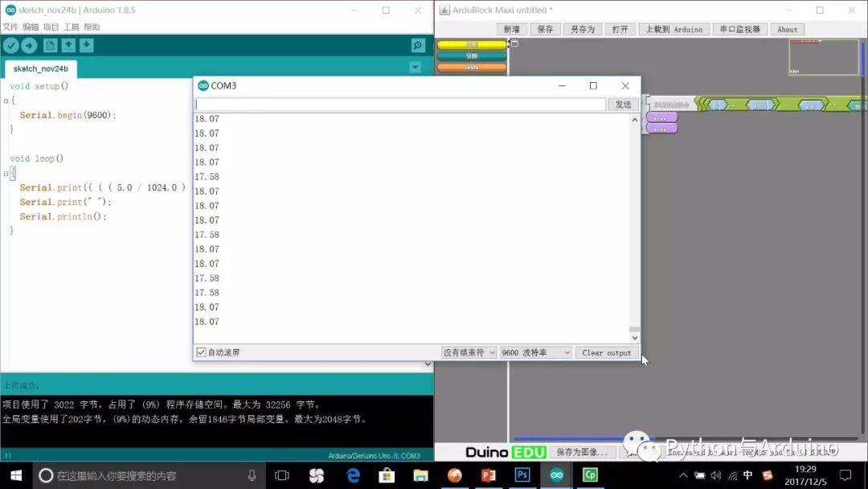Click the 保存 button in ArduBlock

point(545,29)
